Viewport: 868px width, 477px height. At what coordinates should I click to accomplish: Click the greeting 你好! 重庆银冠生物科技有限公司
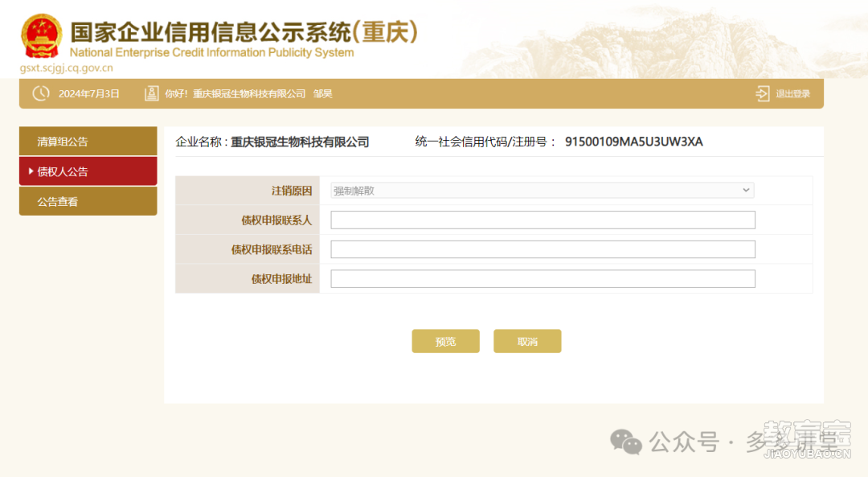[x=235, y=93]
